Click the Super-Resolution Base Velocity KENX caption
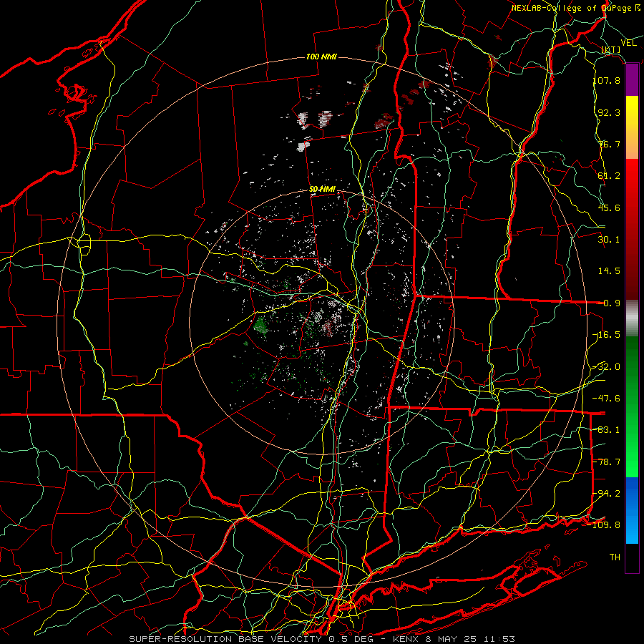Screen dimensions: 644x644 tap(322, 639)
